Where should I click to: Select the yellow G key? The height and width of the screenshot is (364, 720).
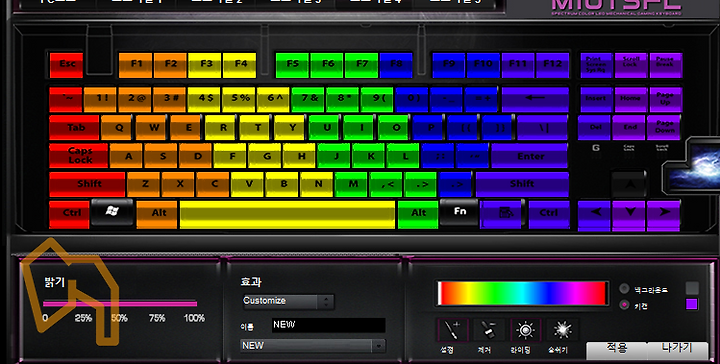click(265, 156)
